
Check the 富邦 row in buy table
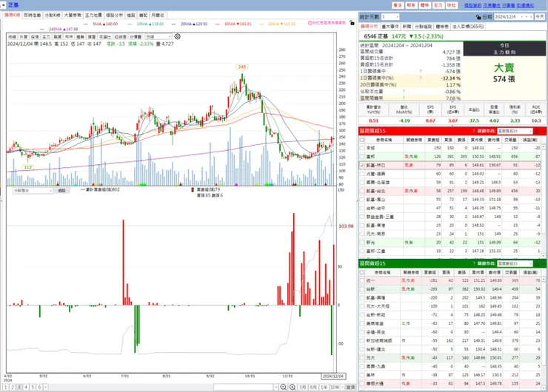(x=362, y=157)
